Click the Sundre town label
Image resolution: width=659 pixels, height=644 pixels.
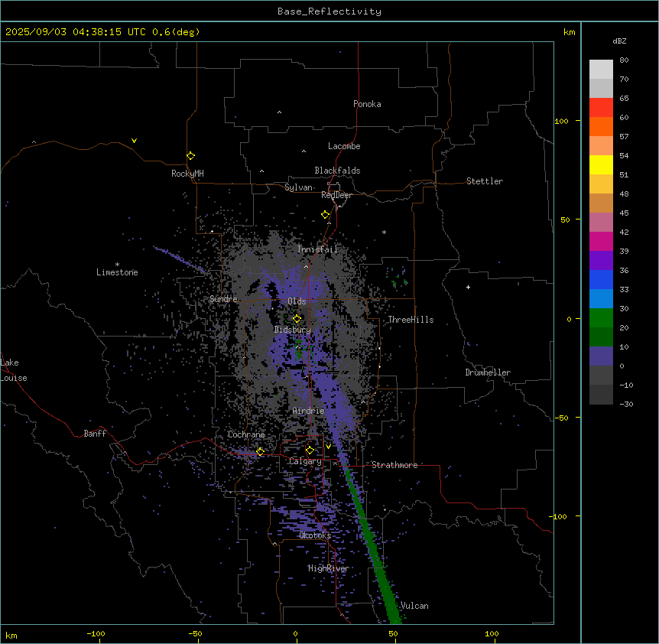(223, 299)
